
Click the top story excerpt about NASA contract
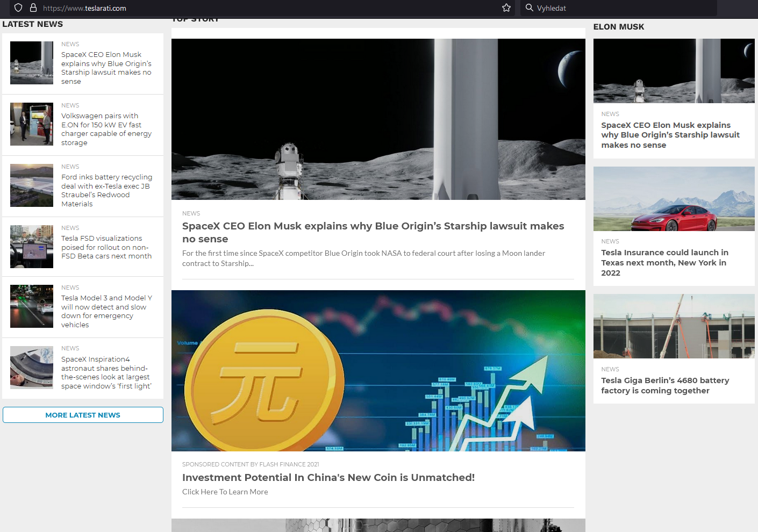click(364, 258)
